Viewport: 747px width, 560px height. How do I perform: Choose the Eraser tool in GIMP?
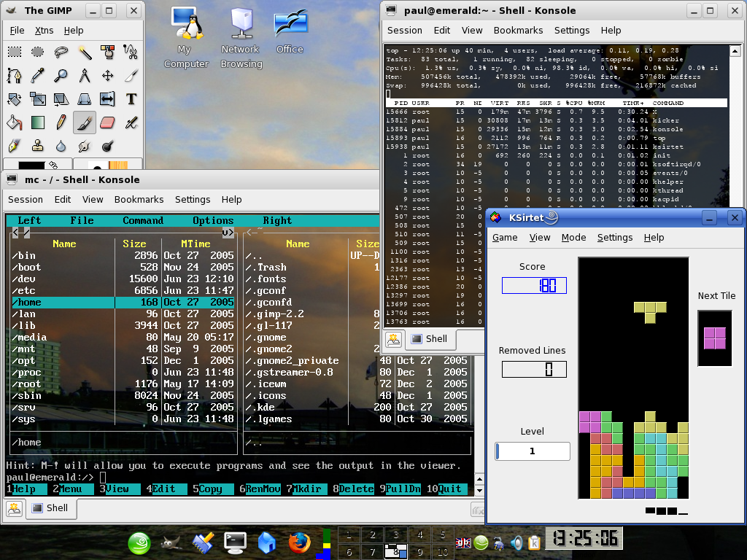108,122
